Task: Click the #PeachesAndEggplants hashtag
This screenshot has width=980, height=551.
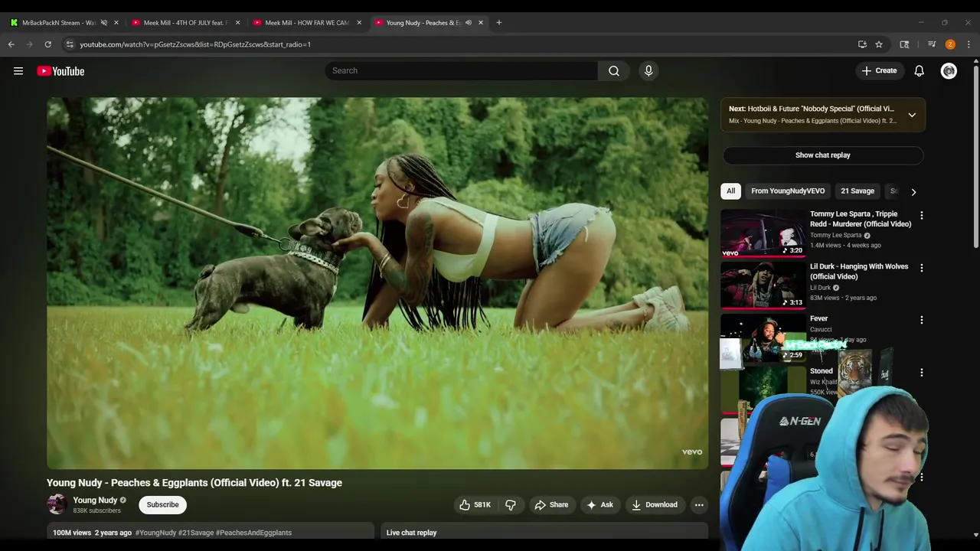Action: 253,533
